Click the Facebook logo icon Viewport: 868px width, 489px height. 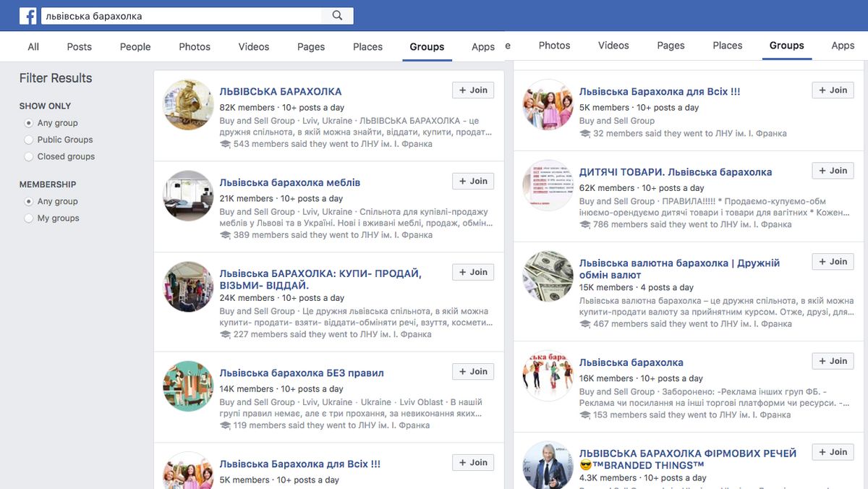click(x=28, y=16)
